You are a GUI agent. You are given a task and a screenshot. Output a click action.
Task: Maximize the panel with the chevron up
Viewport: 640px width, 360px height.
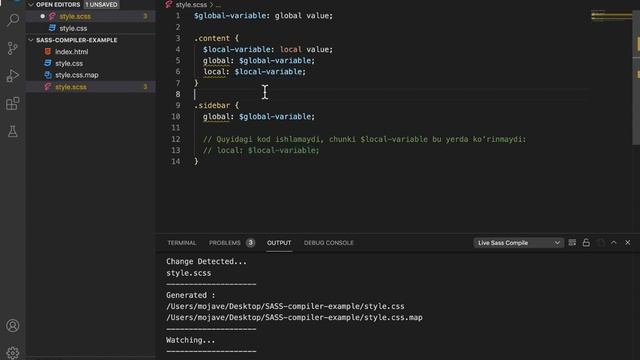pyautogui.click(x=613, y=242)
